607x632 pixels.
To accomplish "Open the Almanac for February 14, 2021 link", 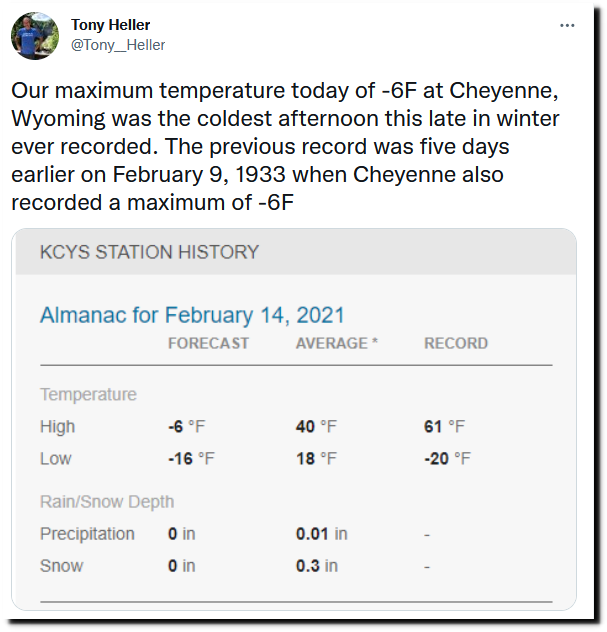I will click(x=192, y=315).
